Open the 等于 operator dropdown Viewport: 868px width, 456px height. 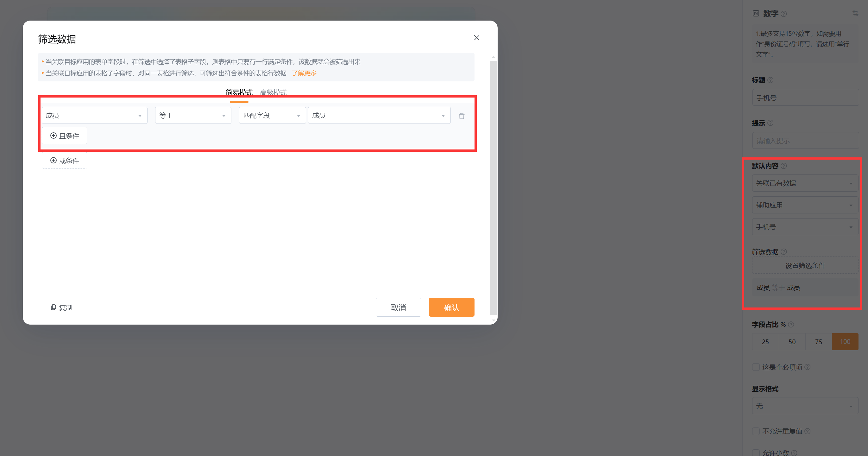pos(193,115)
